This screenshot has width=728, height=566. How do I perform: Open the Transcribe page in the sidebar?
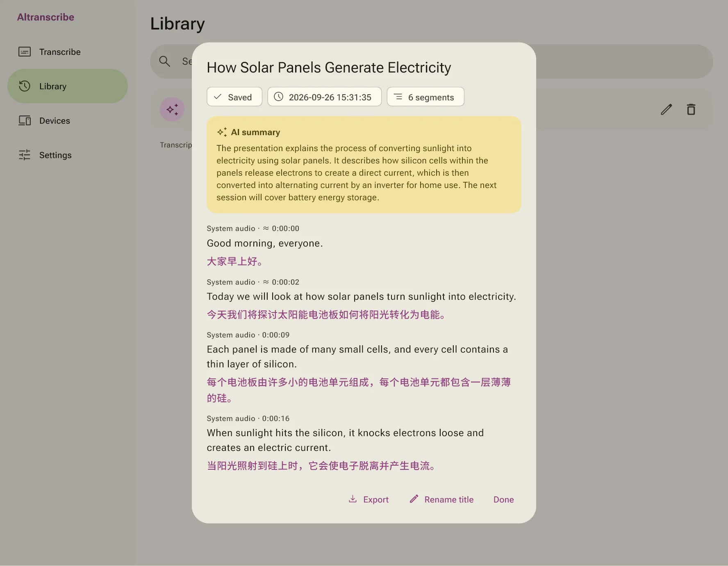(68, 52)
